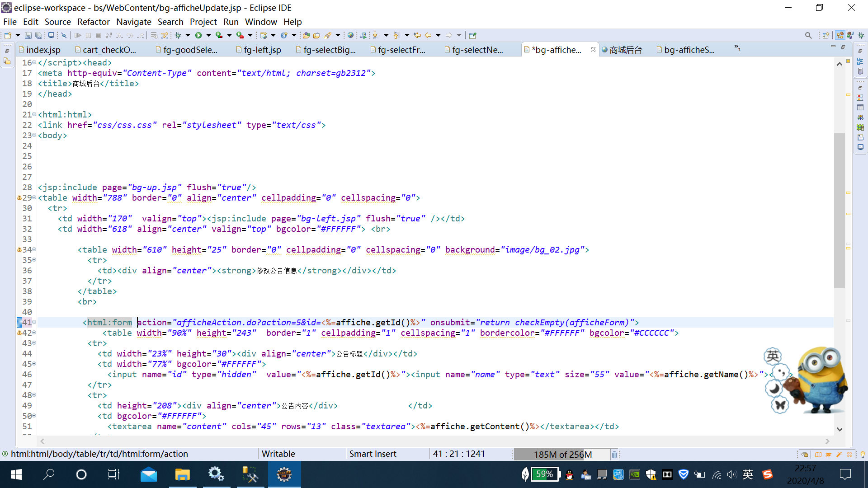Image resolution: width=868 pixels, height=488 pixels.
Task: Collapse the html:form fold at line 41
Action: [34, 322]
